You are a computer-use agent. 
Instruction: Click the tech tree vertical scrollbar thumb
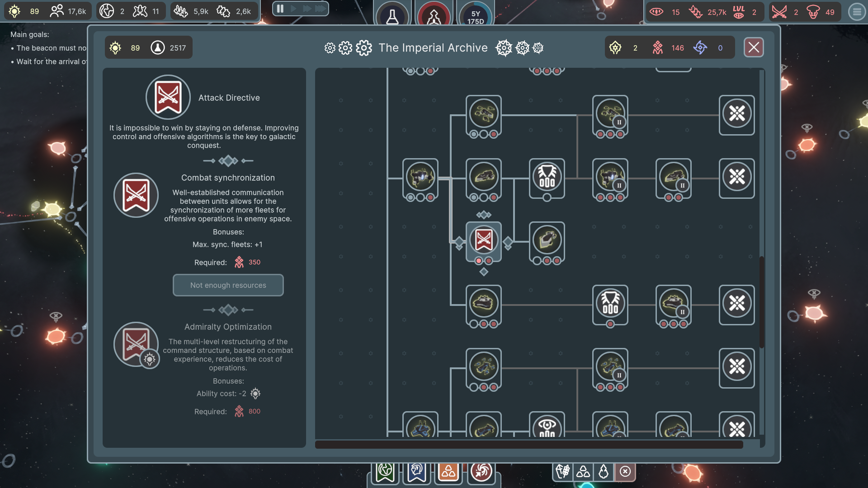click(762, 302)
